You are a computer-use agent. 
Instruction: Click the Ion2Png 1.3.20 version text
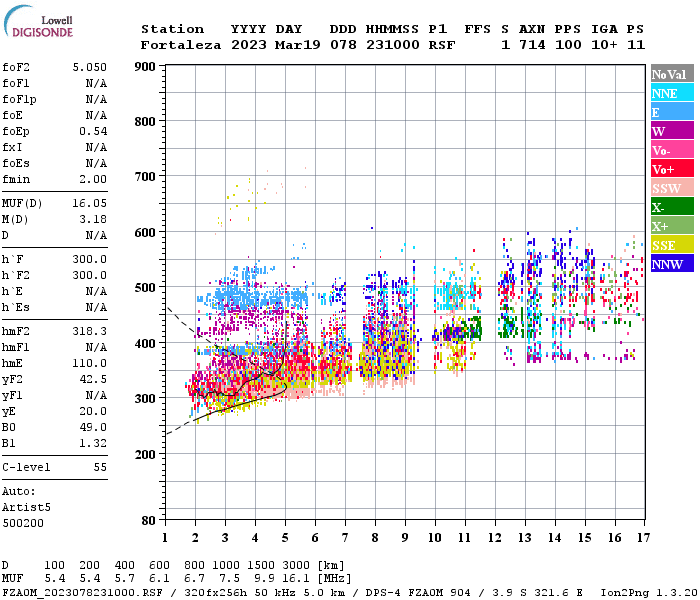649,593
